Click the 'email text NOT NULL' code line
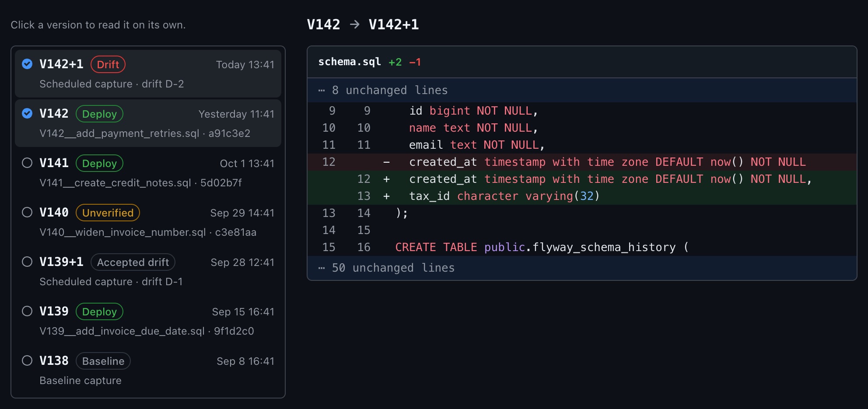Screen dimensions: 868x409 [x=582, y=145]
